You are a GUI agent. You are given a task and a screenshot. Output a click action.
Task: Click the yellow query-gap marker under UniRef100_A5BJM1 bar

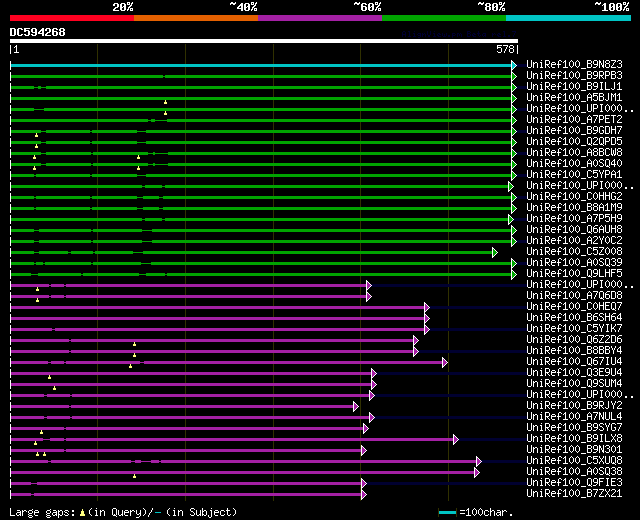(165, 102)
